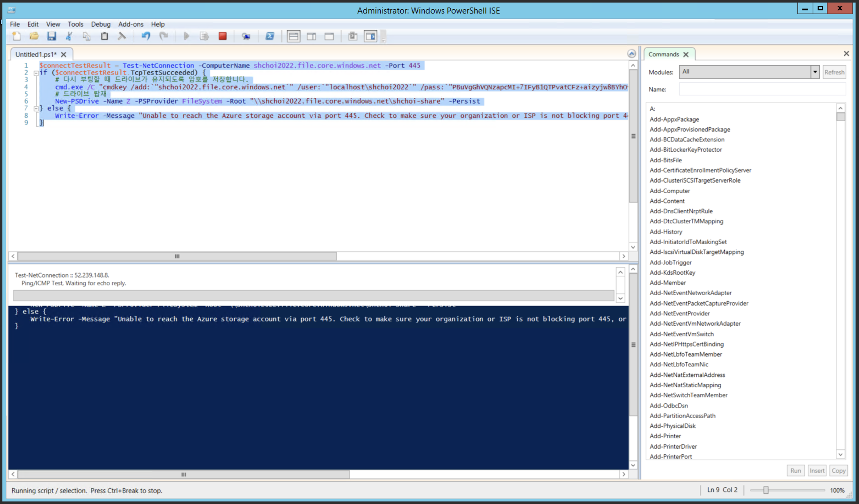Screen dimensions: 859x504
Task: Open the Modules dropdown showing All
Action: point(815,72)
